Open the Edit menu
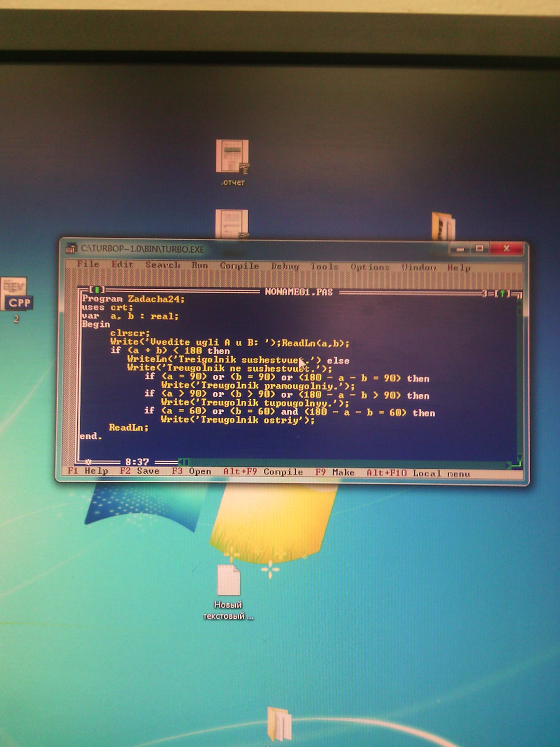This screenshot has height=747, width=560. (123, 265)
